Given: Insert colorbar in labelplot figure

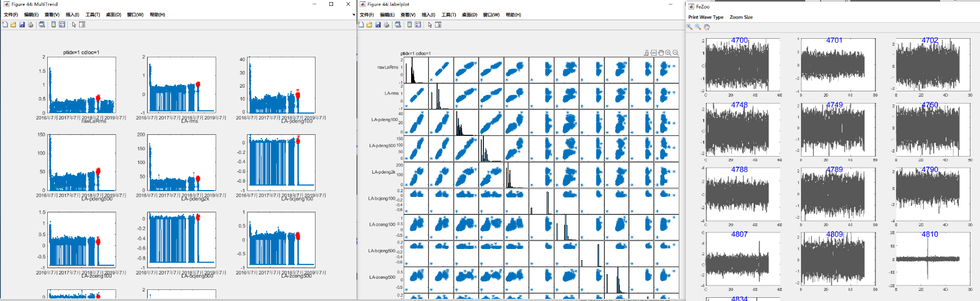Looking at the screenshot, I should (x=410, y=24).
